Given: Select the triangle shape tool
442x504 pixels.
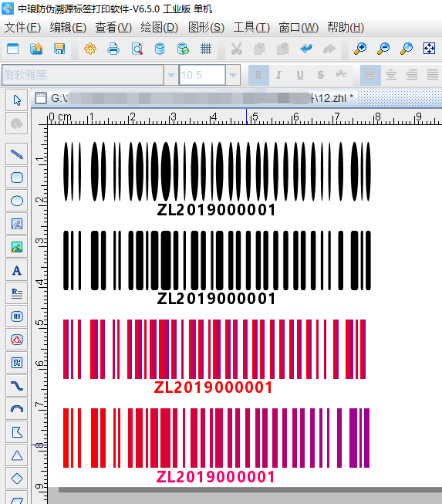Looking at the screenshot, I should pos(17,455).
